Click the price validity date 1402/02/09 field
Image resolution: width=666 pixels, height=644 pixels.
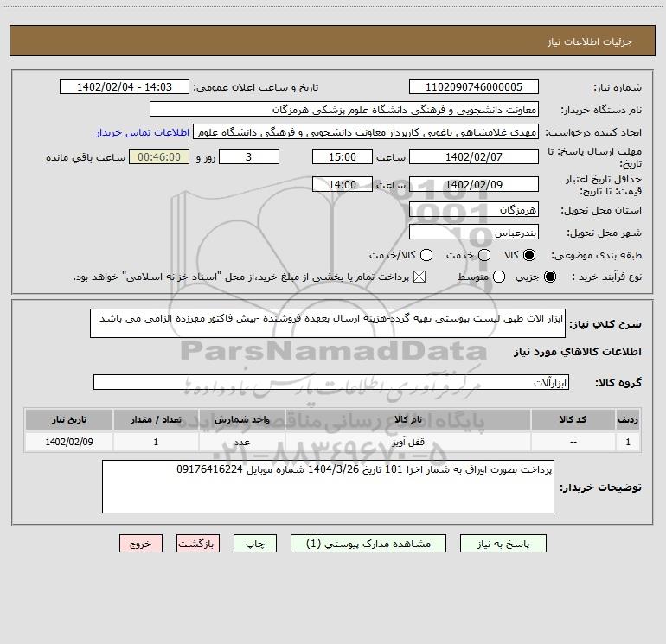474,185
